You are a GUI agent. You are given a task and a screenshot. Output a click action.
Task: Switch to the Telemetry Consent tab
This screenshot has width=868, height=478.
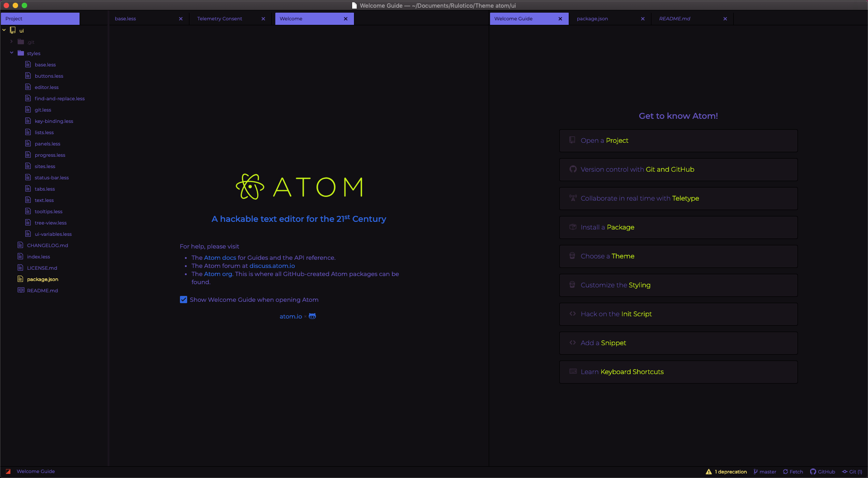pos(219,19)
